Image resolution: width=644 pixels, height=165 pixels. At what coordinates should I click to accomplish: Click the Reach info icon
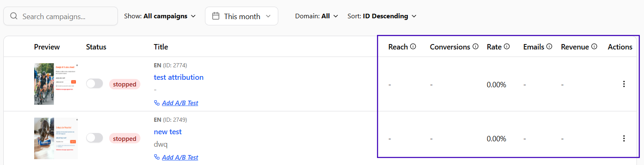pos(413,47)
